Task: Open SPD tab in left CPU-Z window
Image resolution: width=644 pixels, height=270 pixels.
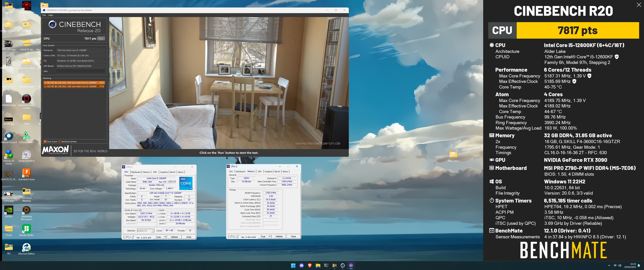Action: coord(155,172)
